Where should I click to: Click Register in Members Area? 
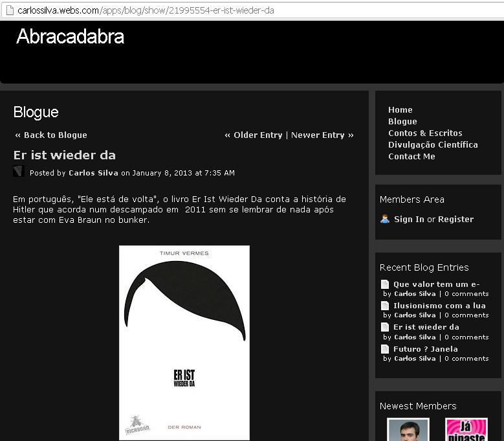pyautogui.click(x=455, y=220)
